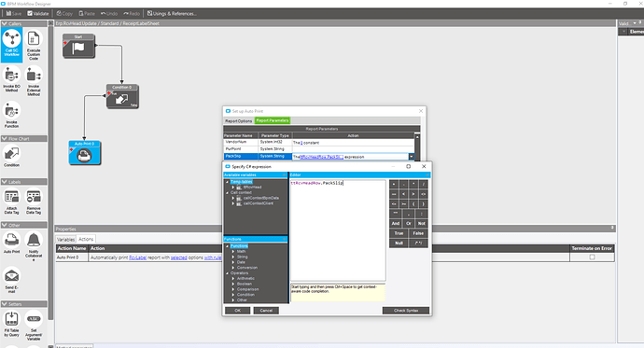Click the Auto Print 0 node on canvas
644x348 pixels.
point(85,153)
